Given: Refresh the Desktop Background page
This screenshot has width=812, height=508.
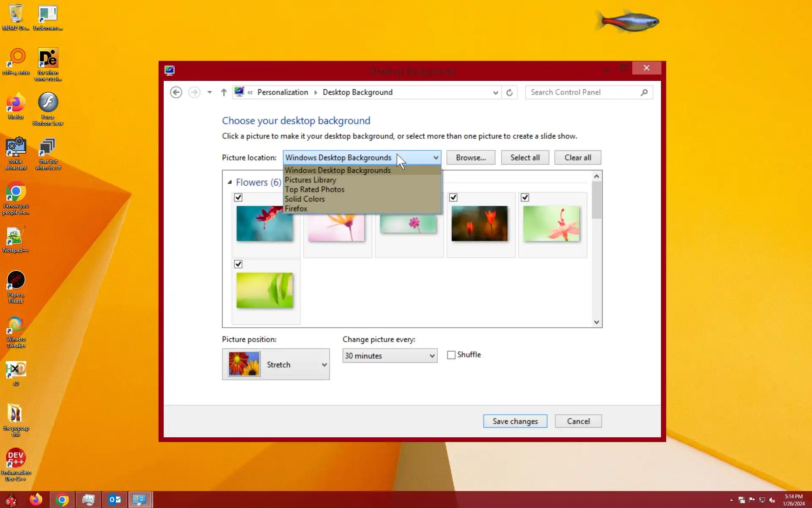Looking at the screenshot, I should click(509, 92).
